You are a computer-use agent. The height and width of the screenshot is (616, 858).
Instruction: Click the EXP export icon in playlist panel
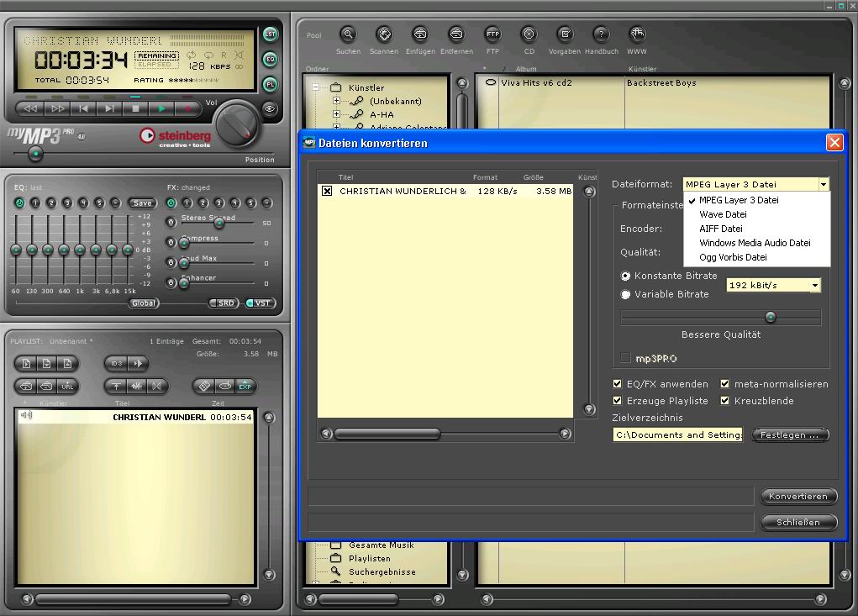[245, 387]
